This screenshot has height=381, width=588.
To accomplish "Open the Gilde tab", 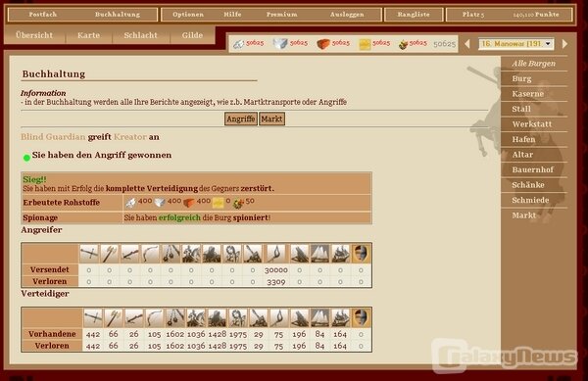I will tap(192, 35).
